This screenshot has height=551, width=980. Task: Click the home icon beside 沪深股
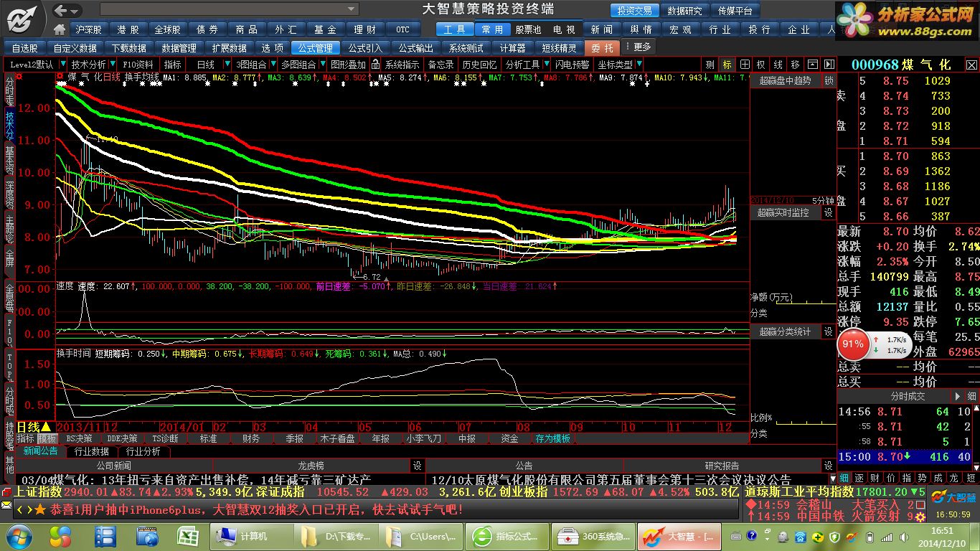point(60,29)
